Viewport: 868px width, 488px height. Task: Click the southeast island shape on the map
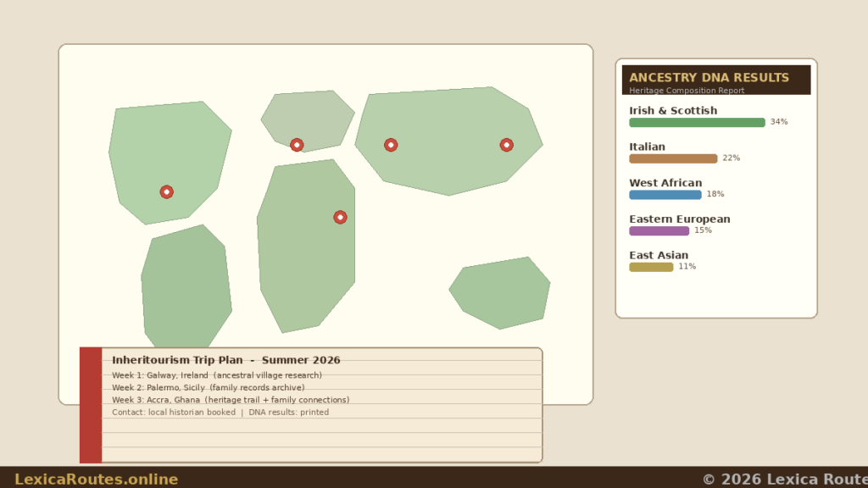click(x=500, y=293)
